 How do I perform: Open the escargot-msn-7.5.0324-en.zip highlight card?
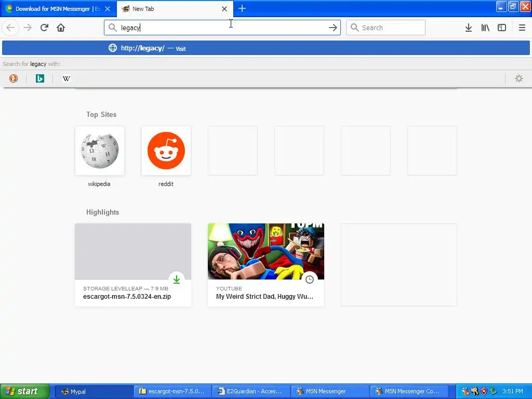pyautogui.click(x=133, y=264)
